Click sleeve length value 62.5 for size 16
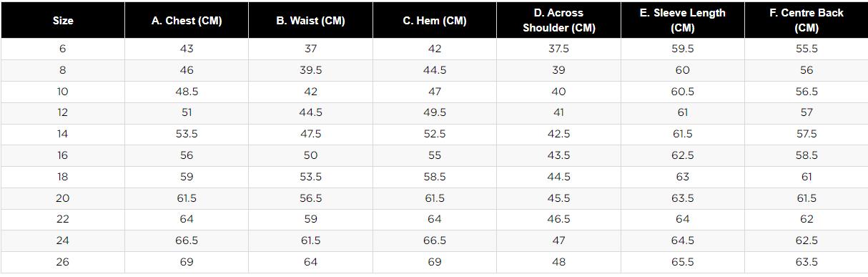868x277 pixels. 683,155
